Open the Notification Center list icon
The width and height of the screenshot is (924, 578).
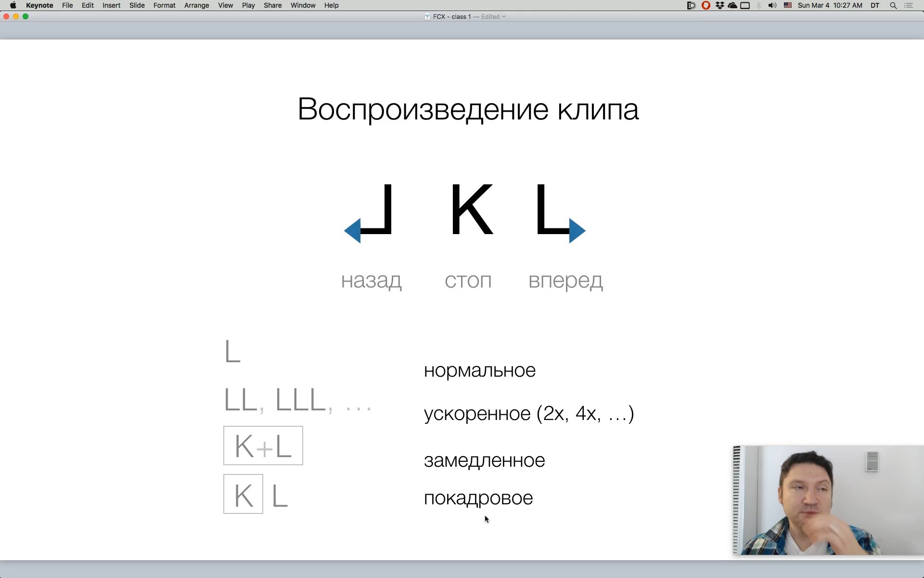(909, 5)
